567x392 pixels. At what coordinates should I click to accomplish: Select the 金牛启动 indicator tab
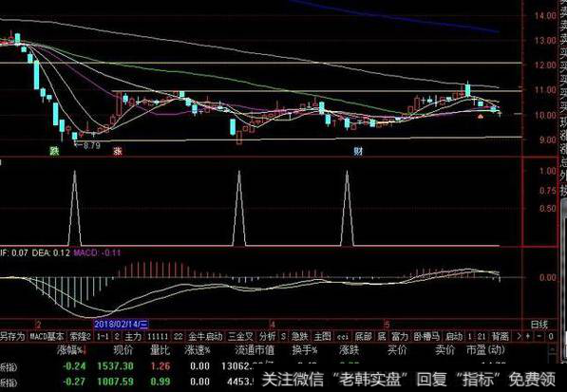(x=205, y=336)
